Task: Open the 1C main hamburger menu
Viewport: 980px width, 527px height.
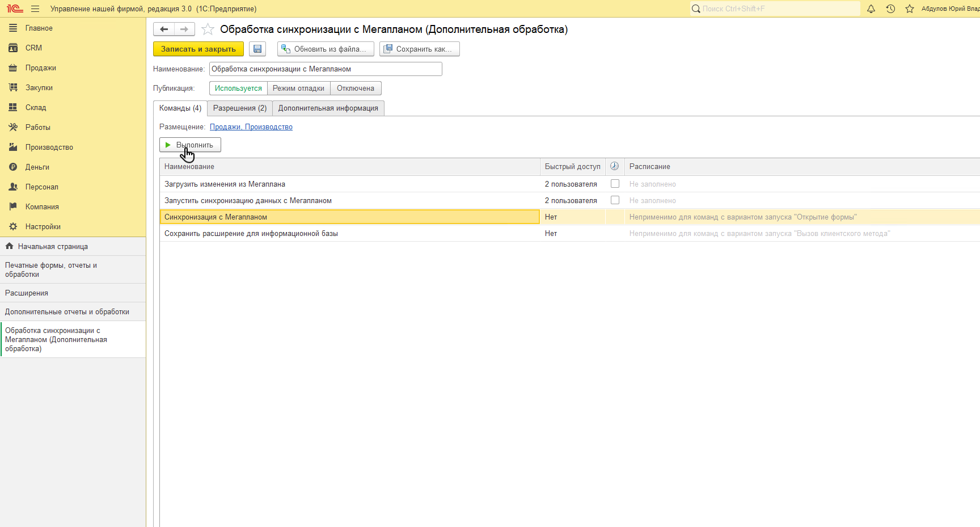Action: pyautogui.click(x=35, y=9)
